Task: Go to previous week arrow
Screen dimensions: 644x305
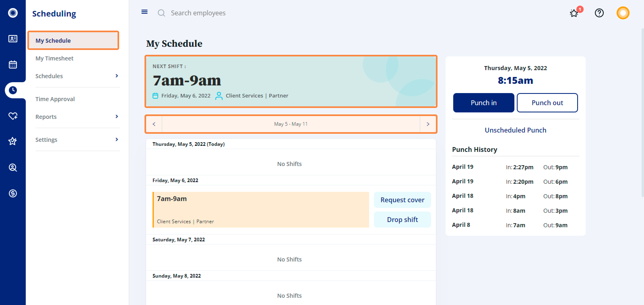Action: tap(154, 124)
